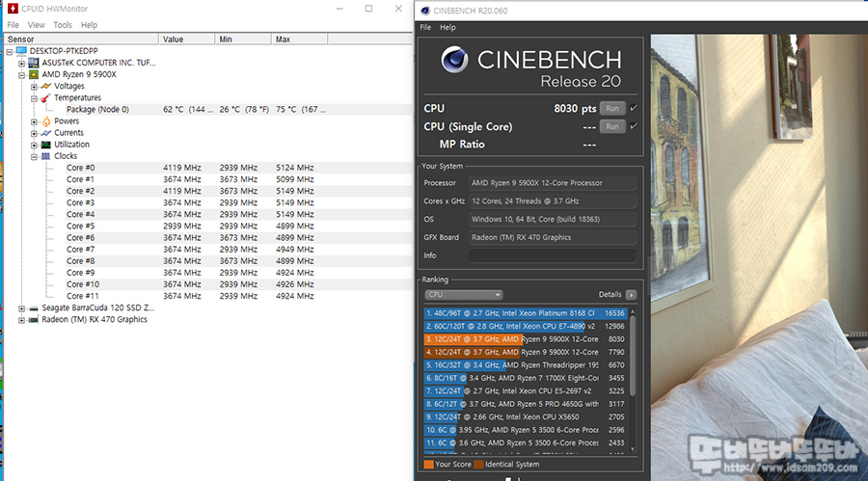
Task: Click the HWMonitor app icon in title bar
Action: 13,9
